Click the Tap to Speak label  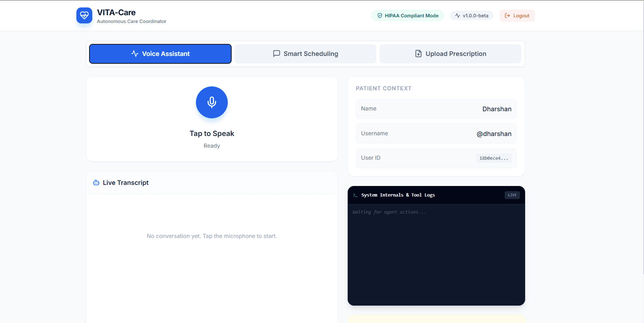point(211,134)
